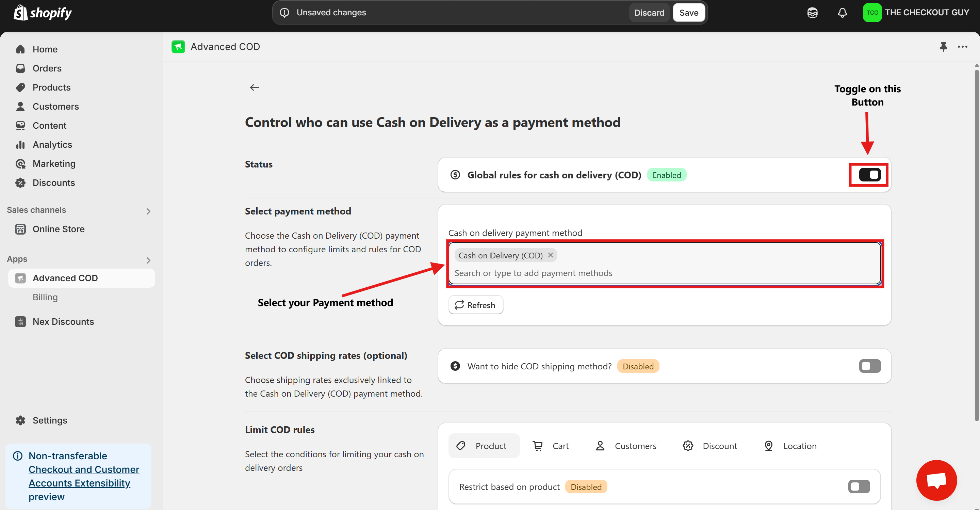Image resolution: width=980 pixels, height=510 pixels.
Task: Click the Shopify logo
Action: tap(43, 13)
